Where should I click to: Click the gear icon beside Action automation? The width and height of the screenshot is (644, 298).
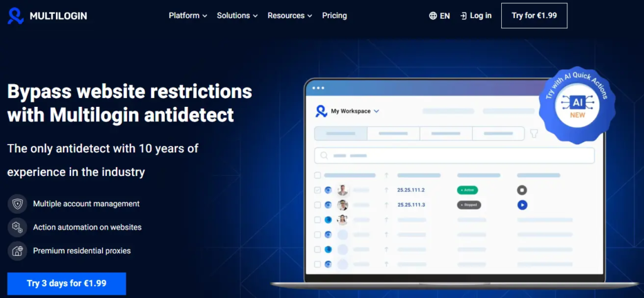17,227
